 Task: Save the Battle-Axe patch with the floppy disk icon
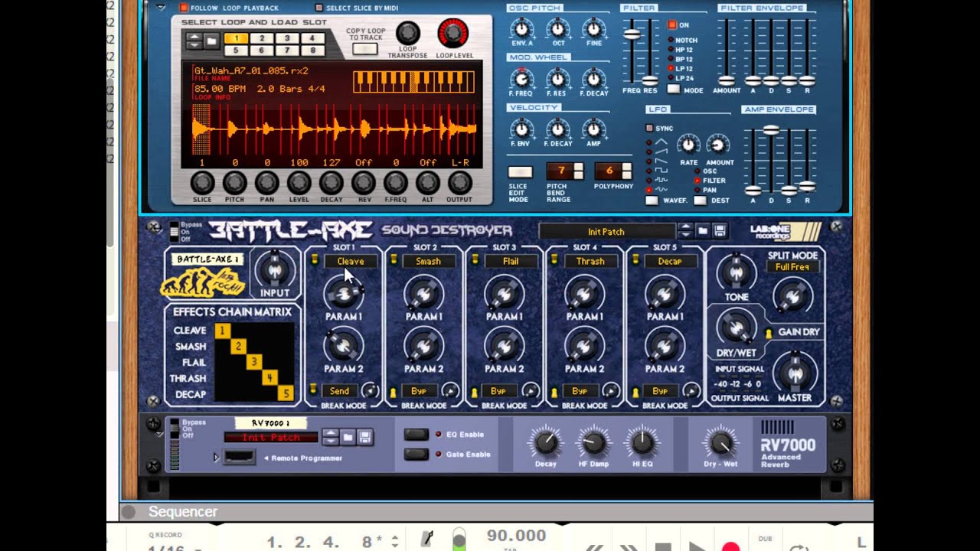coord(720,231)
